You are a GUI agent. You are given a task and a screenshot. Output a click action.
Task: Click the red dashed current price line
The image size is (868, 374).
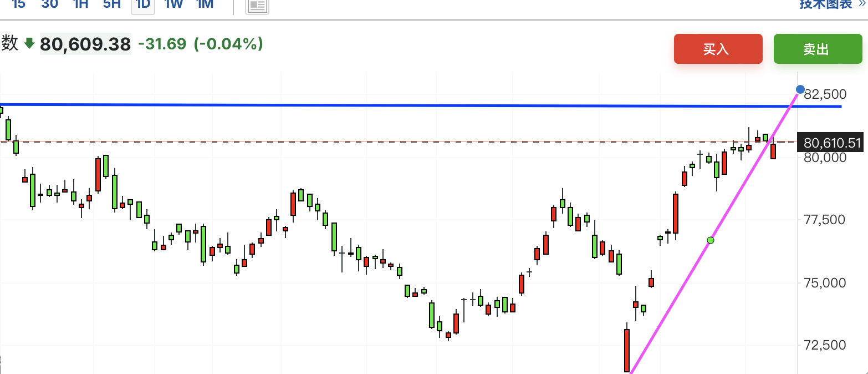[398, 142]
